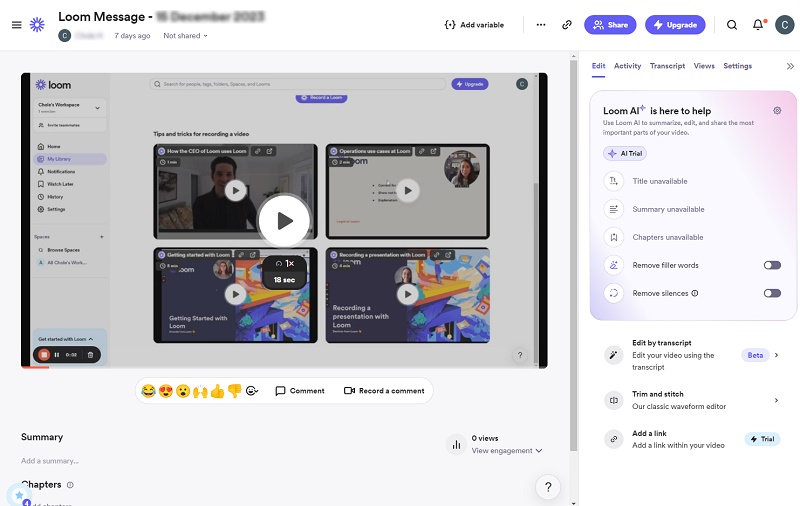Click the Chapters info icon

click(70, 485)
